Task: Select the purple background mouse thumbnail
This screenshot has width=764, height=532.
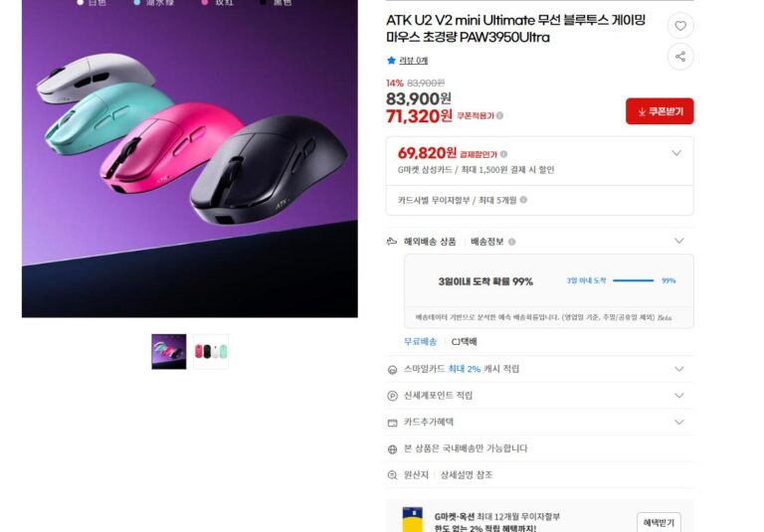Action: click(x=168, y=351)
